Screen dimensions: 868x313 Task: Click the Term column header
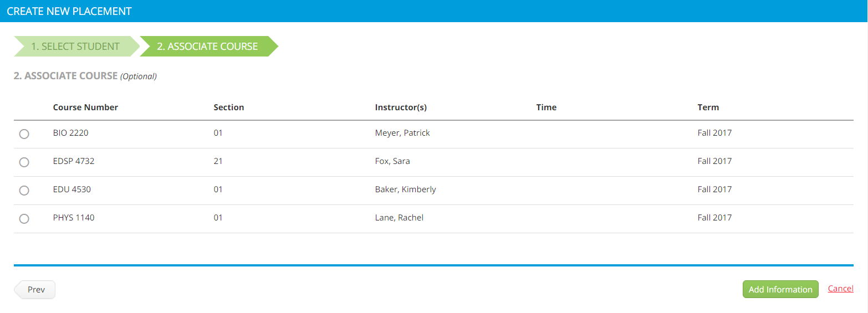(708, 107)
